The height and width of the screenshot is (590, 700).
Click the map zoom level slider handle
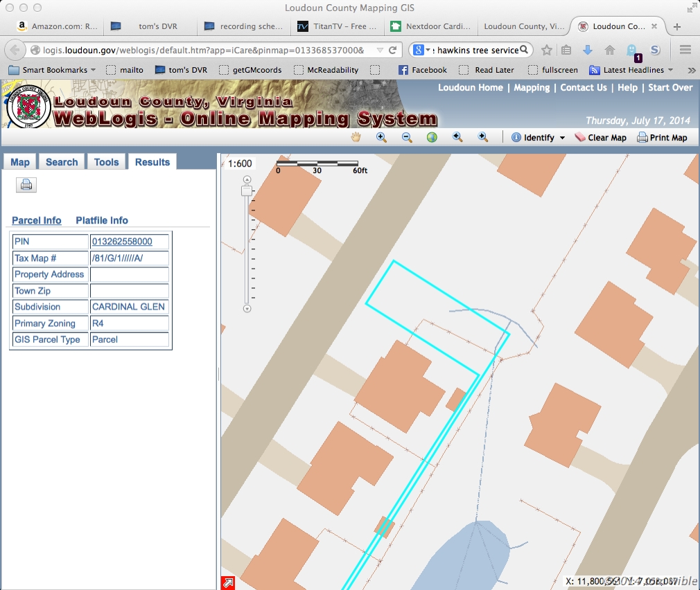click(x=246, y=191)
